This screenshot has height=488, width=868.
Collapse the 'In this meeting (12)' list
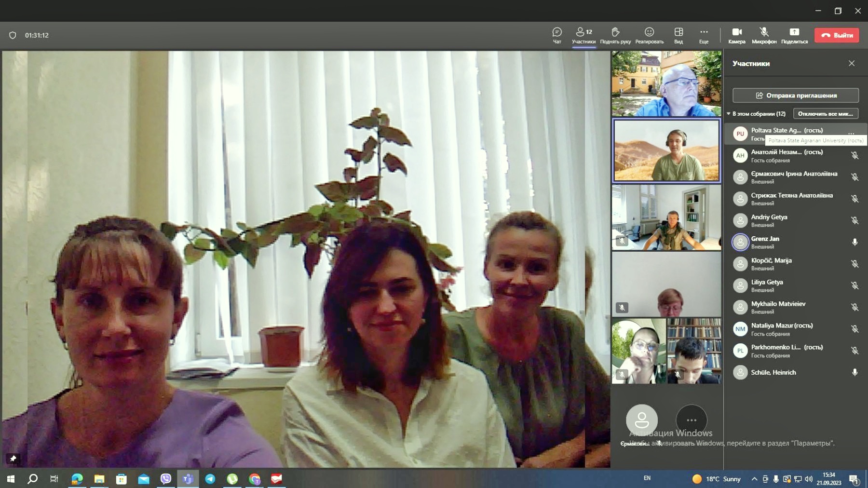coord(729,114)
